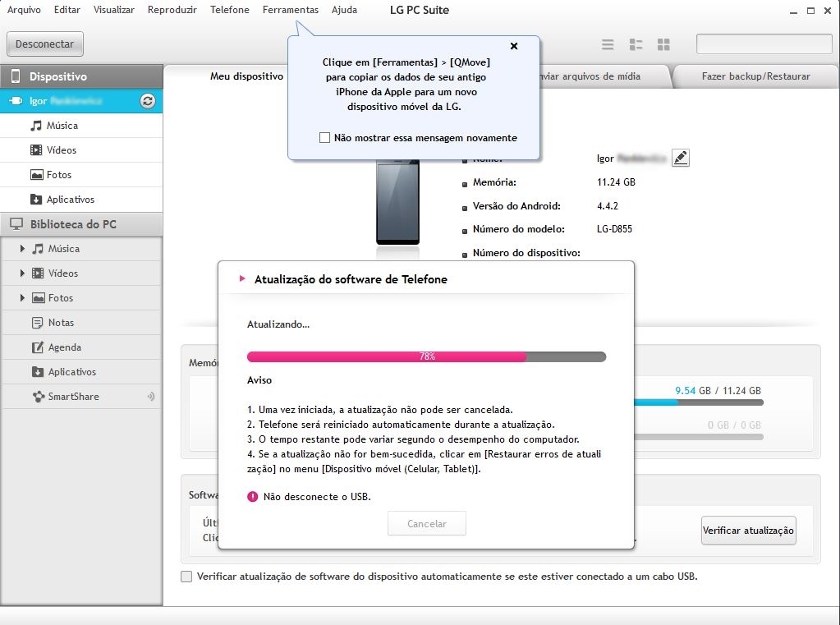Click the USB plug icon beside Igor
This screenshot has width=840, height=625.
(x=16, y=101)
